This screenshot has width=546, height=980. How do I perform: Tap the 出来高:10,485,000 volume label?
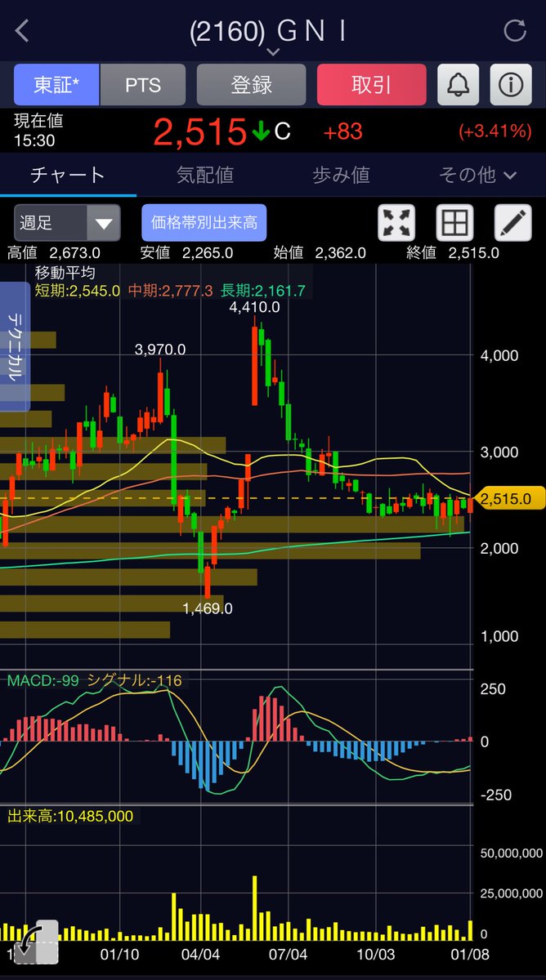click(x=70, y=815)
